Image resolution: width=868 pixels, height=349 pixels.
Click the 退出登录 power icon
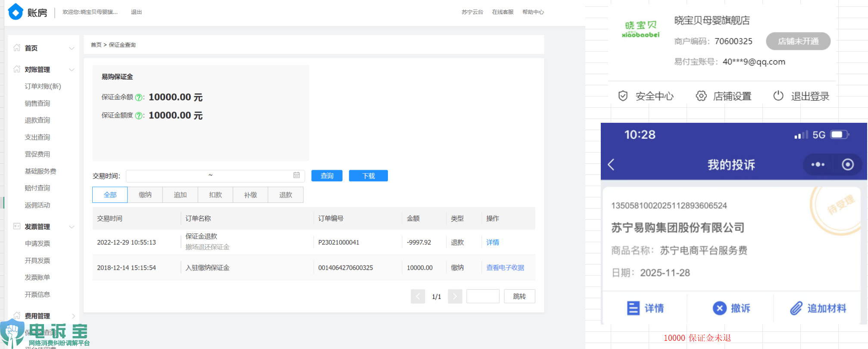click(x=778, y=96)
